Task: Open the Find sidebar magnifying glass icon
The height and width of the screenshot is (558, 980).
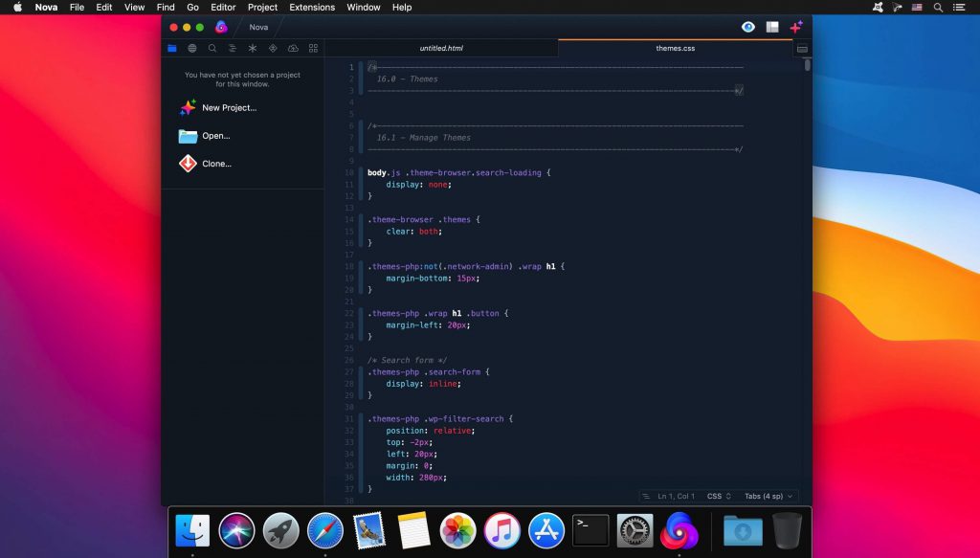Action: point(212,47)
